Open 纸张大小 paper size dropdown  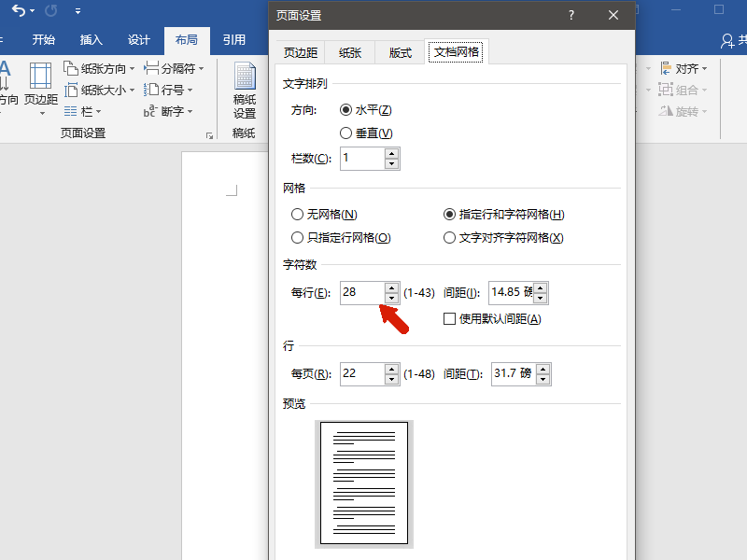click(x=100, y=90)
